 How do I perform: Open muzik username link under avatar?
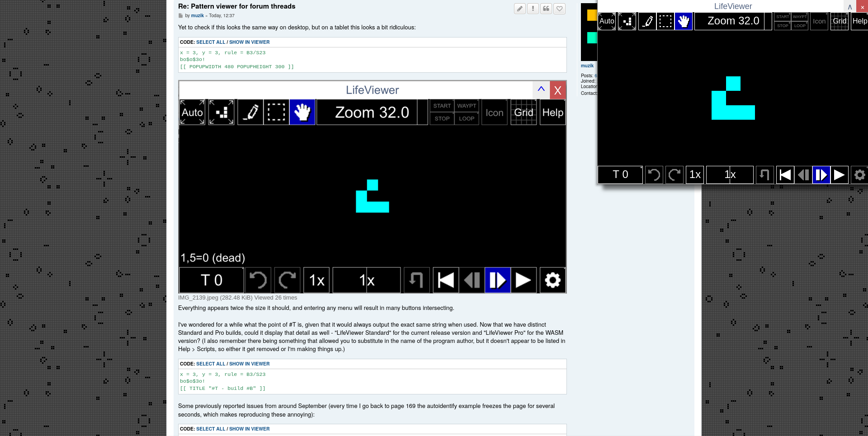coord(587,66)
